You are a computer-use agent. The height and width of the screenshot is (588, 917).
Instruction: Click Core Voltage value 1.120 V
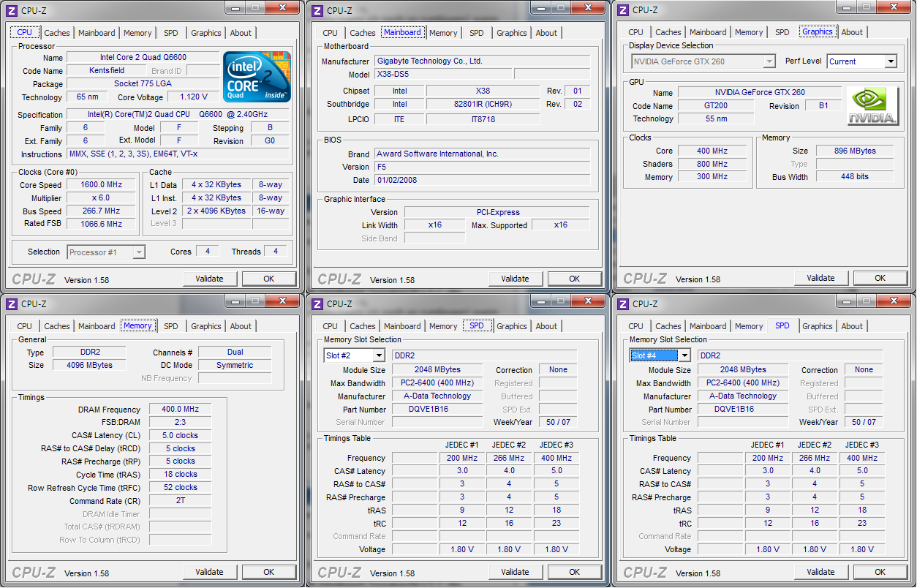click(x=193, y=97)
